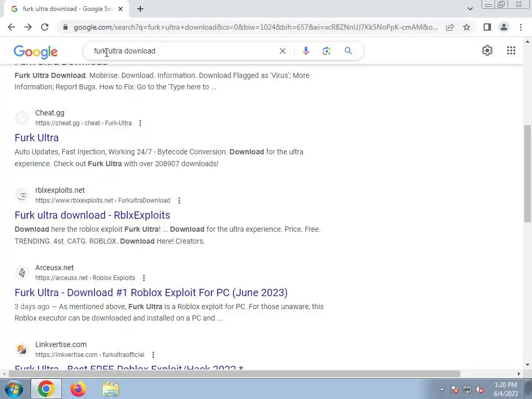Submit search with the magnifier icon
This screenshot has height=399, width=532.
coord(348,51)
